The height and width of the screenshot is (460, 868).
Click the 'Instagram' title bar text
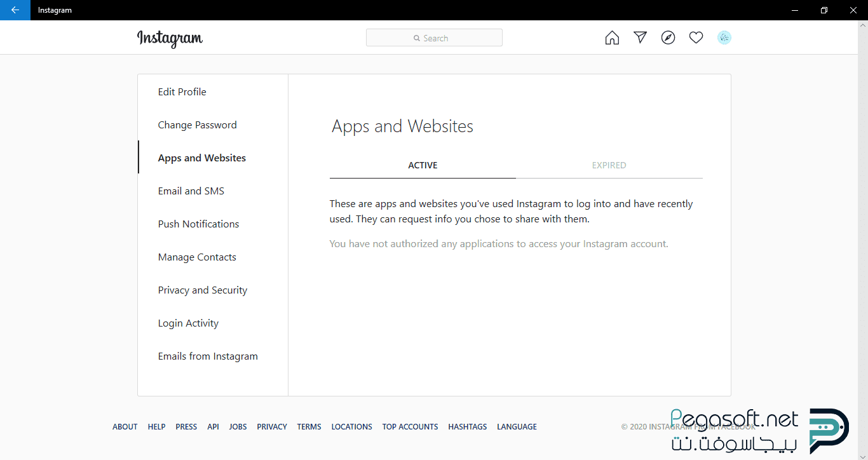click(55, 10)
